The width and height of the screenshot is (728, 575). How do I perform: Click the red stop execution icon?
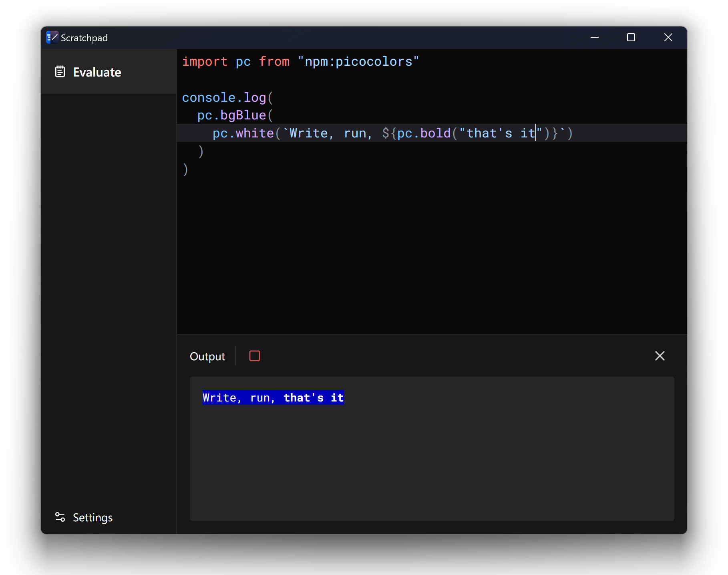254,356
